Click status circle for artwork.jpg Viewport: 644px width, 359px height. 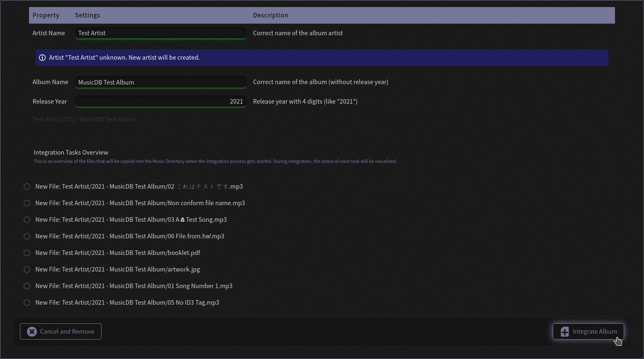(x=27, y=269)
